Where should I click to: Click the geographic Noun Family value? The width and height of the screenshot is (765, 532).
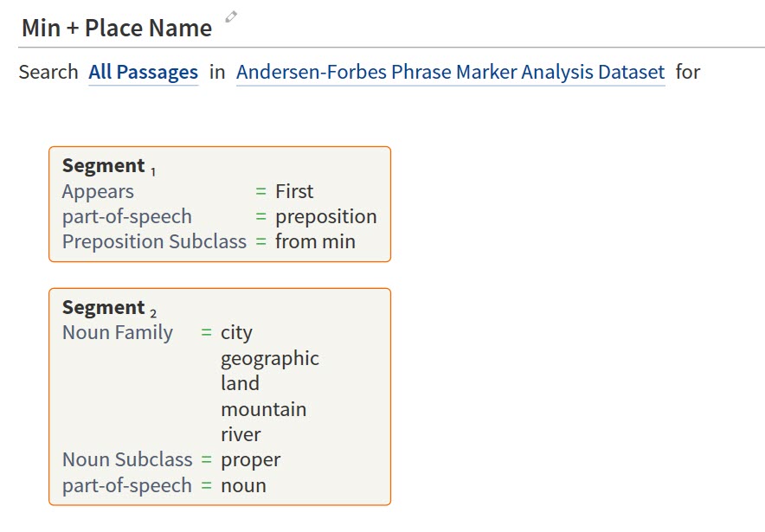click(269, 358)
